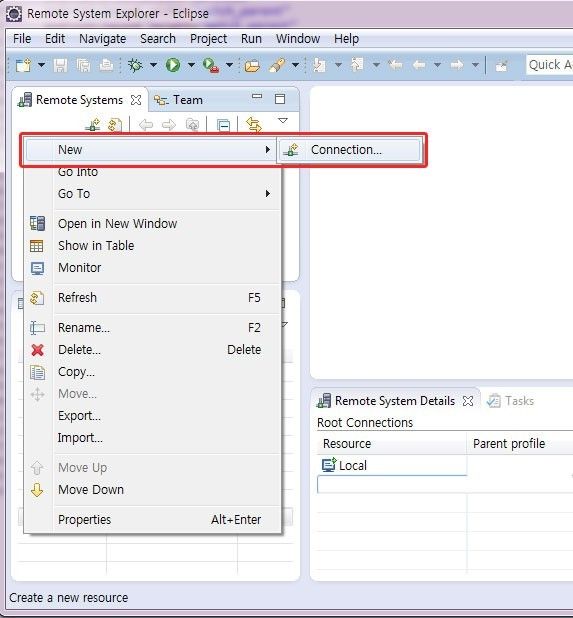Open the External Tools dropdown arrow
The height and width of the screenshot is (618, 573).
coord(229,65)
